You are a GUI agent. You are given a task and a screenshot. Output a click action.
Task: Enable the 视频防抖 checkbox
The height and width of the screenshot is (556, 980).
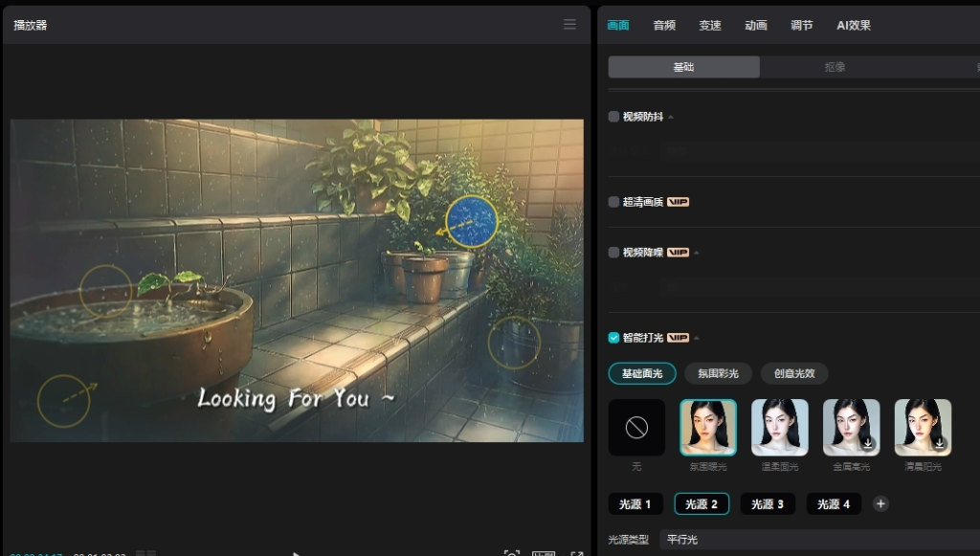[614, 117]
